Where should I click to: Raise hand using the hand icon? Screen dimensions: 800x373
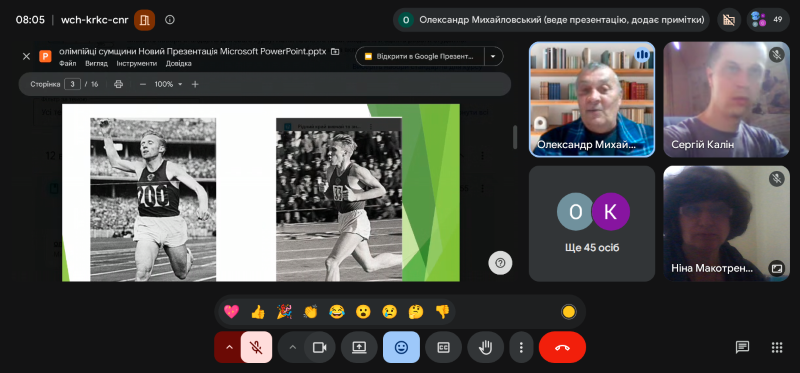[485, 347]
